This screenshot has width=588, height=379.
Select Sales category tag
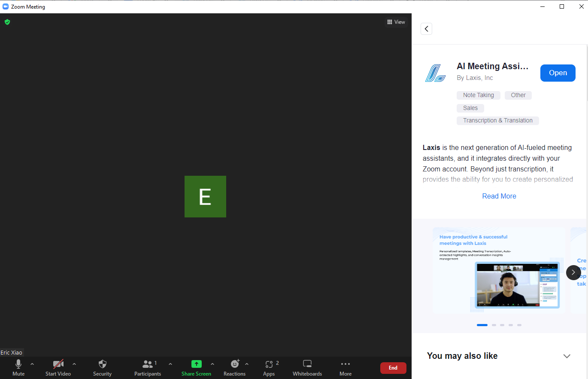coord(470,108)
